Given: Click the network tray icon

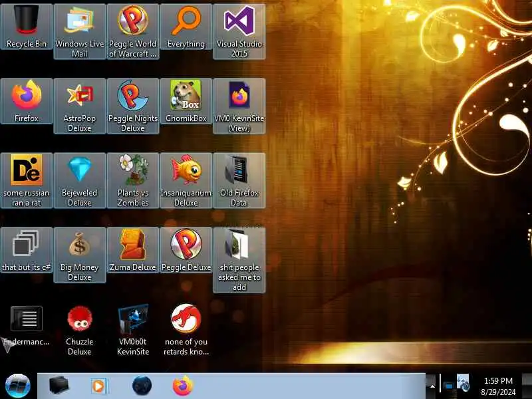Looking at the screenshot, I should (x=448, y=386).
